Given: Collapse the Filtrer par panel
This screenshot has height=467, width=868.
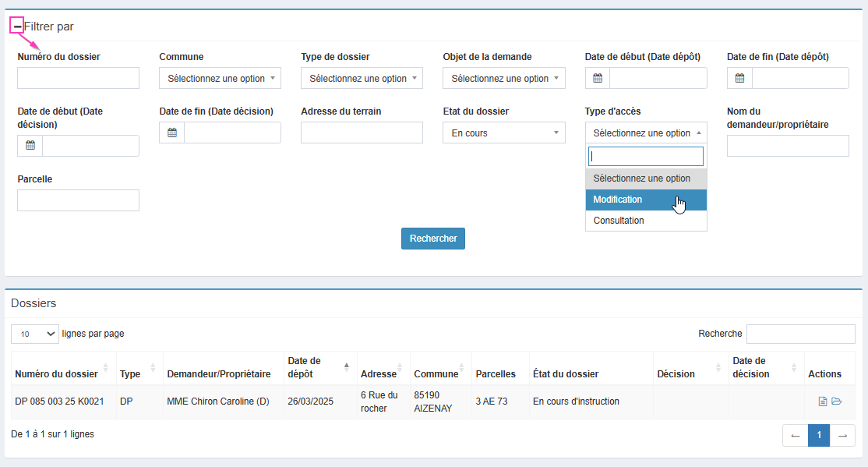Looking at the screenshot, I should point(17,27).
